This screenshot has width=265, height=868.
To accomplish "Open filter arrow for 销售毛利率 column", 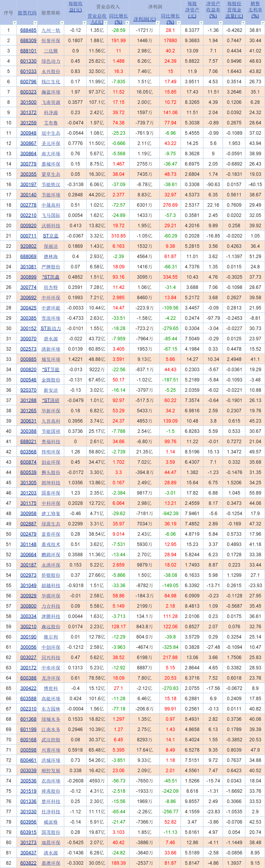I will [x=263, y=23].
